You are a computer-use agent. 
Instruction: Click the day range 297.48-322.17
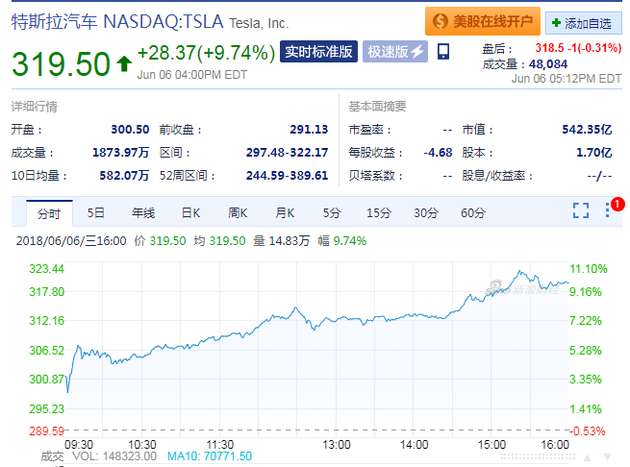(287, 152)
